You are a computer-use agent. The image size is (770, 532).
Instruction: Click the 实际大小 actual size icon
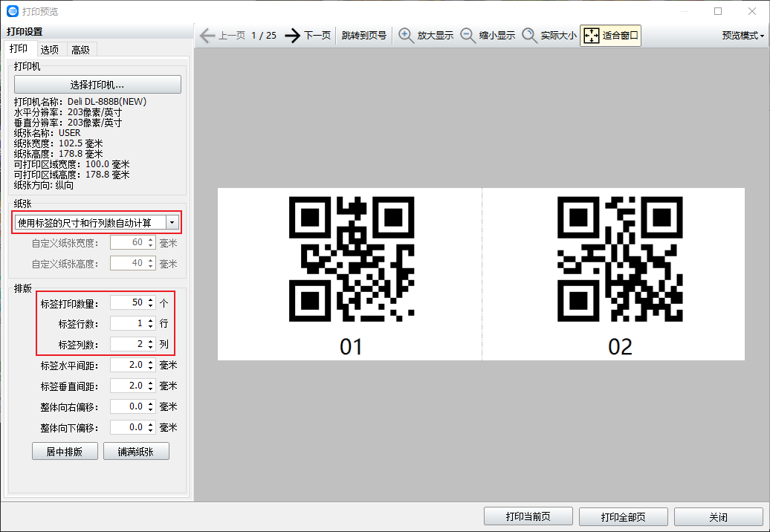pyautogui.click(x=529, y=36)
